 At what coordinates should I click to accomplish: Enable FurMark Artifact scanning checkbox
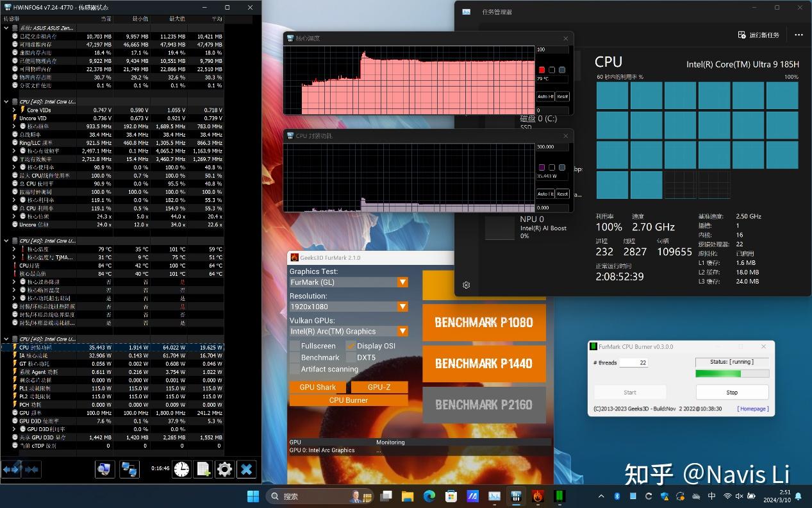[x=295, y=369]
